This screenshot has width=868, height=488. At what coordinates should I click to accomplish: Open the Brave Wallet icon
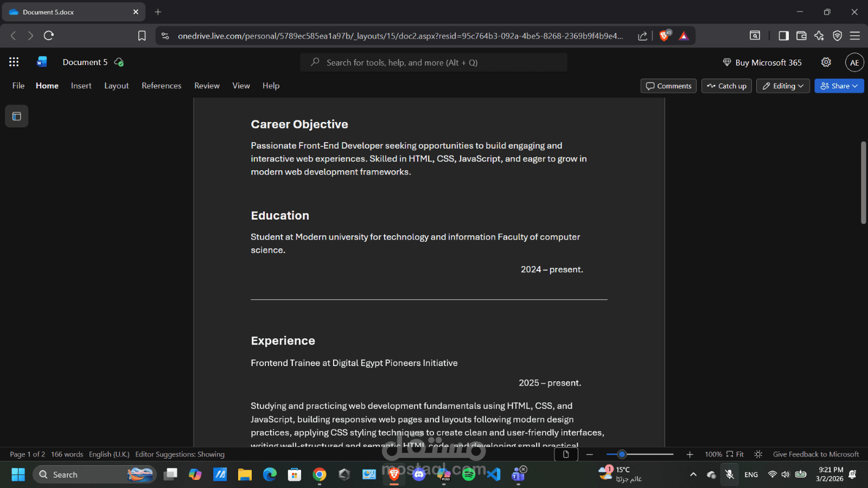801,36
